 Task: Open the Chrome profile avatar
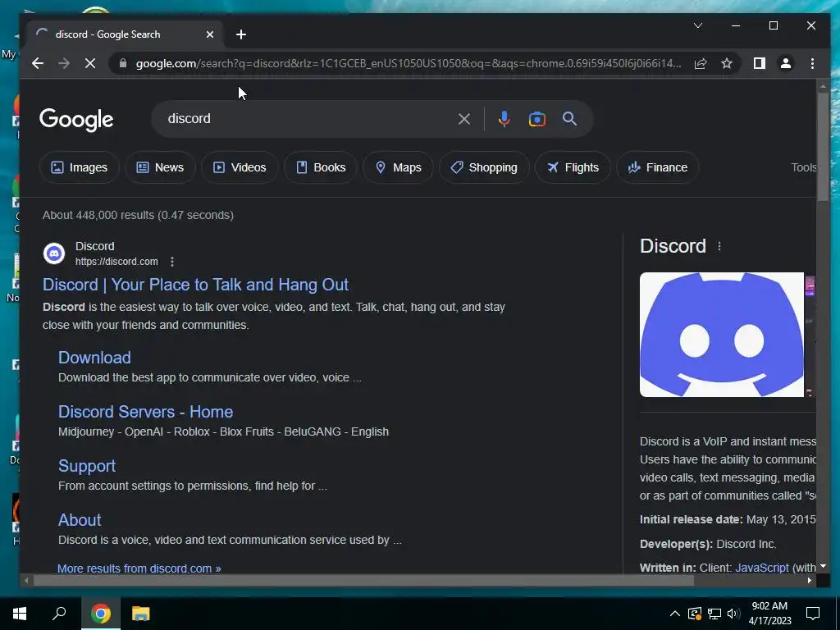coord(785,63)
